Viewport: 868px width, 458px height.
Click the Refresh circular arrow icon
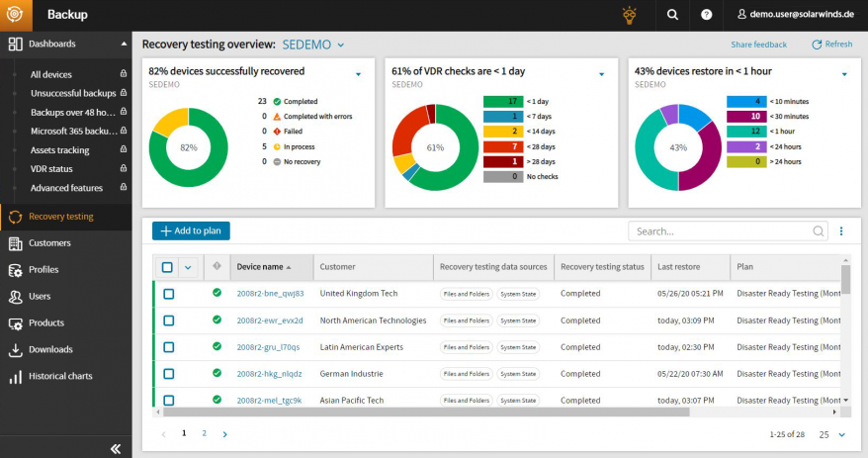[817, 45]
